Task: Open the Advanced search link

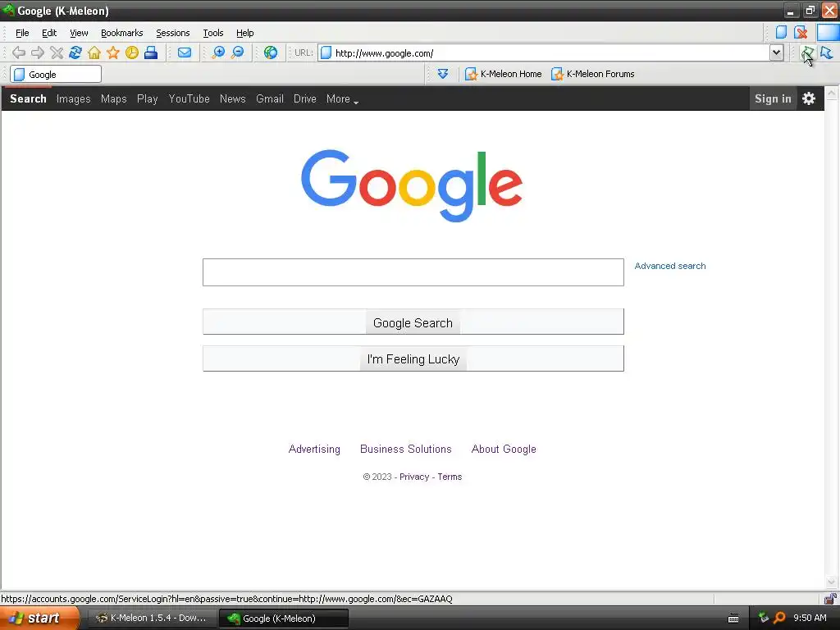Action: coord(669,266)
